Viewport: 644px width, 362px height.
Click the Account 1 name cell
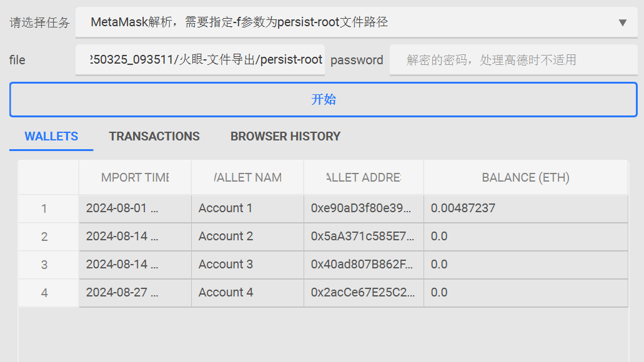tap(247, 208)
